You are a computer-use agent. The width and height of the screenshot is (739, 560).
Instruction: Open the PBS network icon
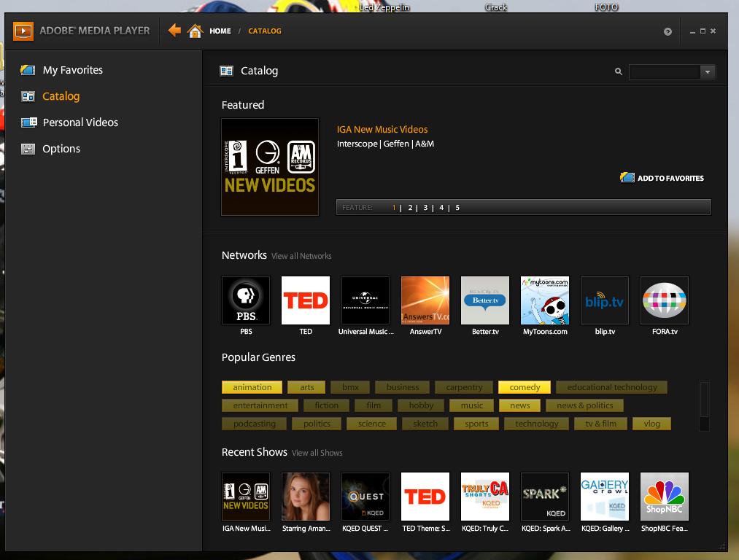click(246, 300)
